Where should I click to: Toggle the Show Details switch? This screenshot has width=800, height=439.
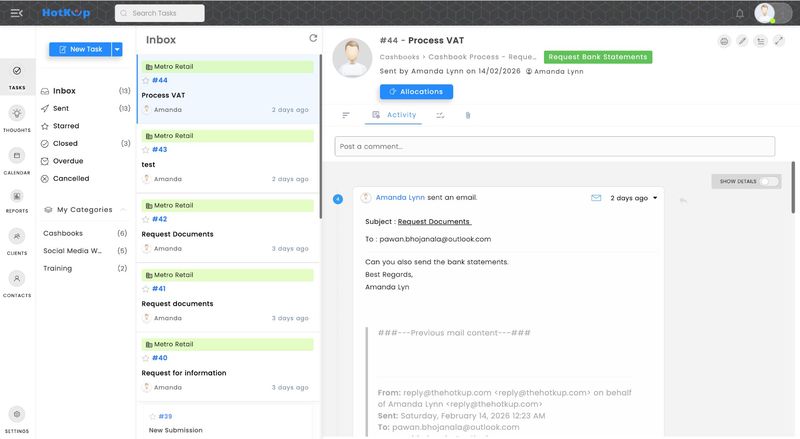(x=768, y=181)
